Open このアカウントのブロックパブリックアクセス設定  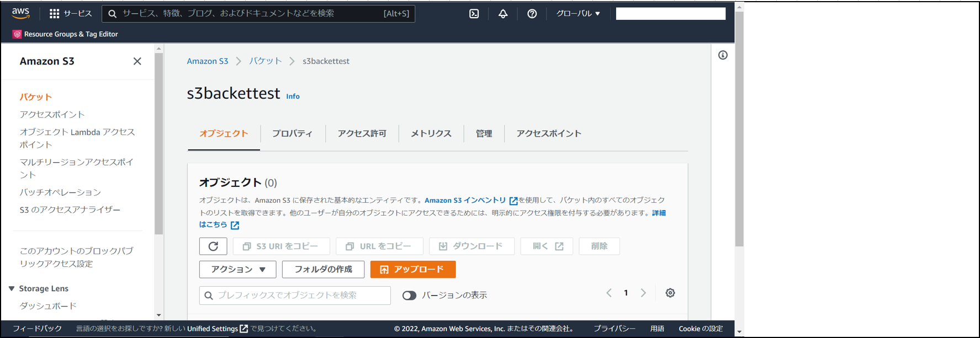[77, 257]
